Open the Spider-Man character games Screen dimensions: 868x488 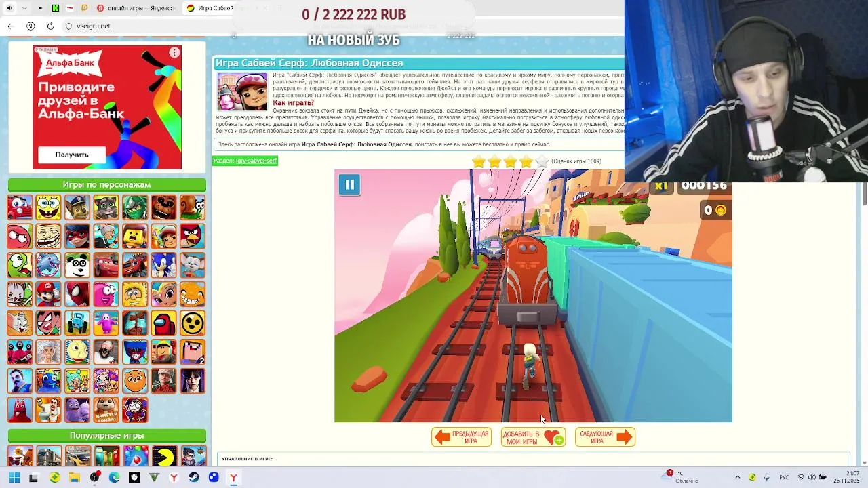click(x=77, y=294)
